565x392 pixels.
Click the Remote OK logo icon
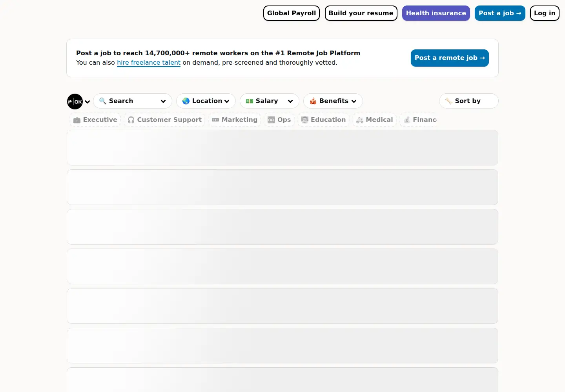tap(75, 102)
